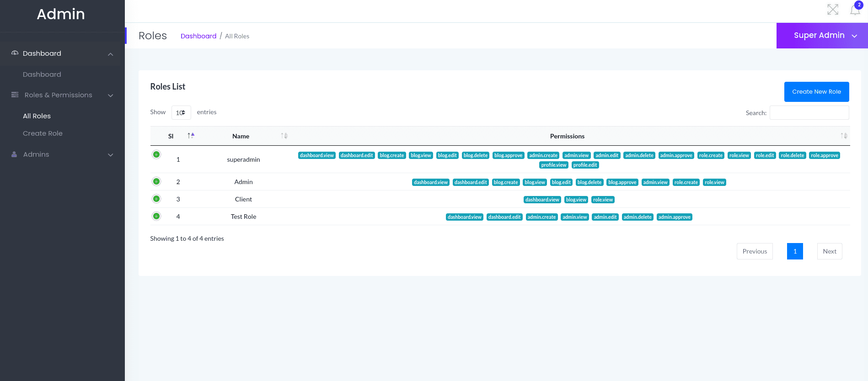This screenshot has width=868, height=381.
Task: Open the notifications bell icon
Action: 855,10
